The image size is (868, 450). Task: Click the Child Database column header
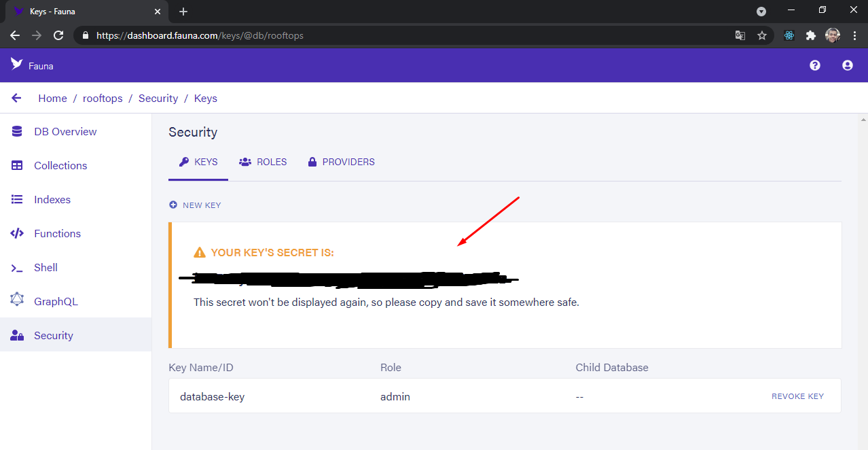point(612,368)
